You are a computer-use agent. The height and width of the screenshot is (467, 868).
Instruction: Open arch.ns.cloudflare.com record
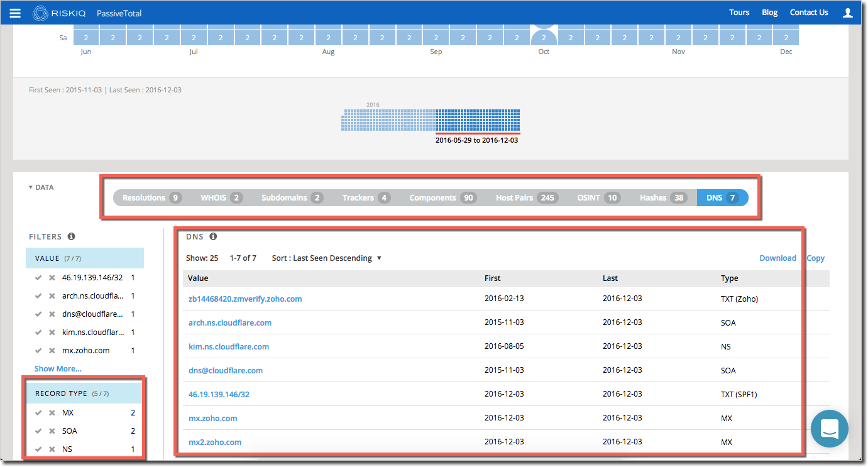(x=230, y=323)
